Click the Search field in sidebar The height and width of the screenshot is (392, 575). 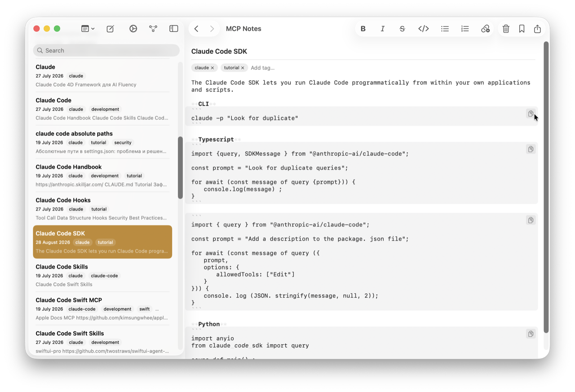pos(106,50)
